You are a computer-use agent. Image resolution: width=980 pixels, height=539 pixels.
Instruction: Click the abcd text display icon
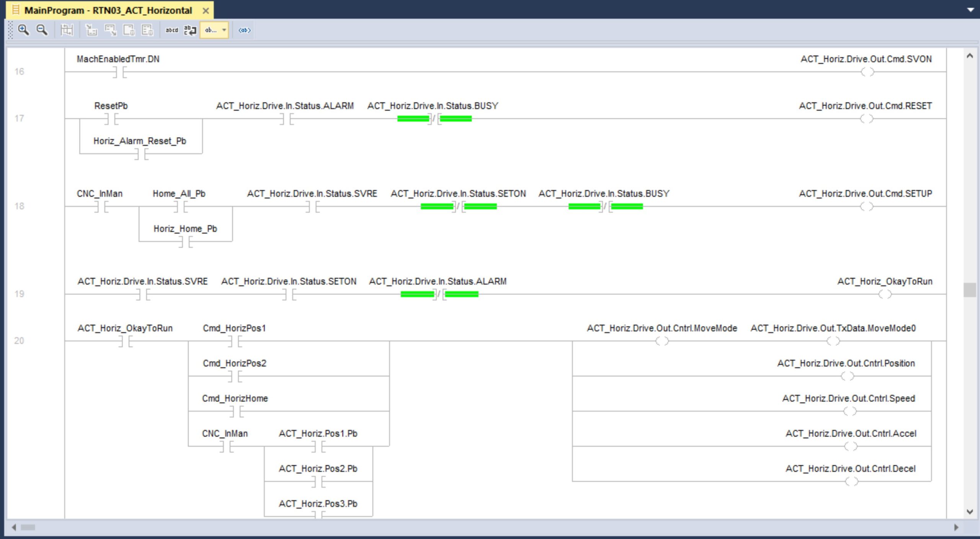171,30
